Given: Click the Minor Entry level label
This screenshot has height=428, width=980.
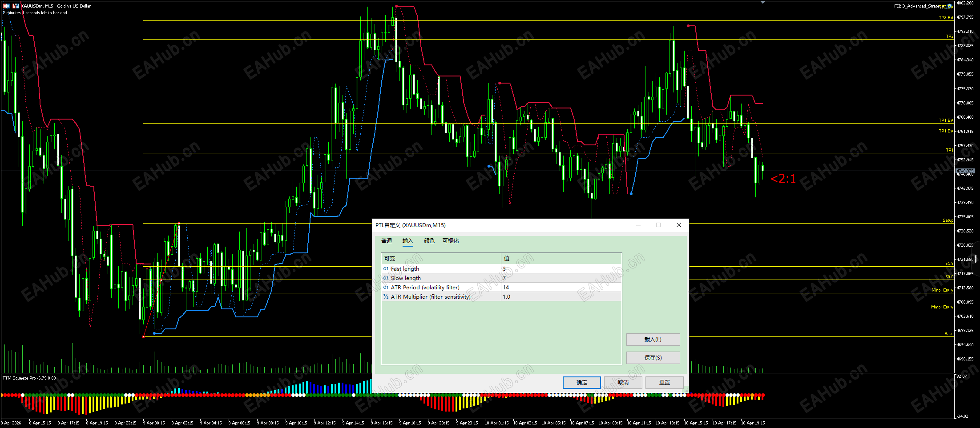Looking at the screenshot, I should point(942,290).
